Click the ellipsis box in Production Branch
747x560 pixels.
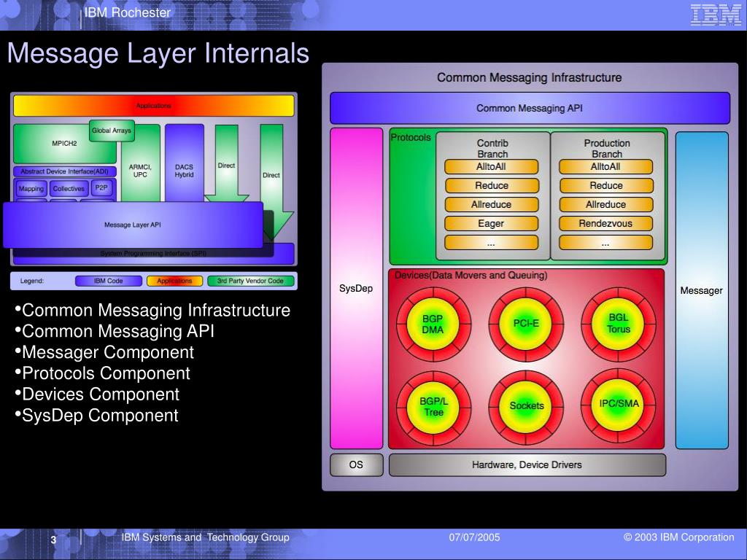[606, 242]
